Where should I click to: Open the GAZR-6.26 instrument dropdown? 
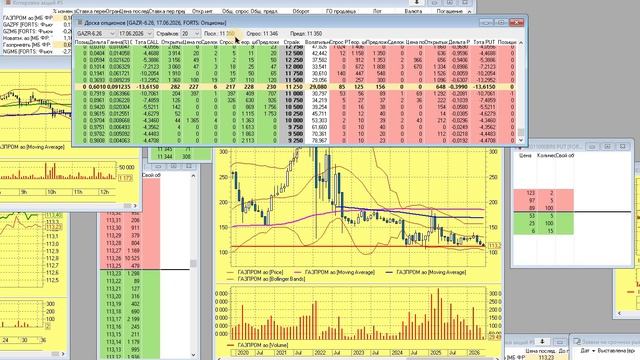point(96,33)
